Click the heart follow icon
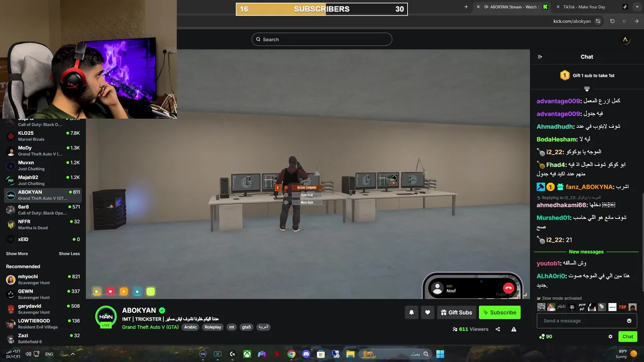The height and width of the screenshot is (362, 644). pos(428,312)
